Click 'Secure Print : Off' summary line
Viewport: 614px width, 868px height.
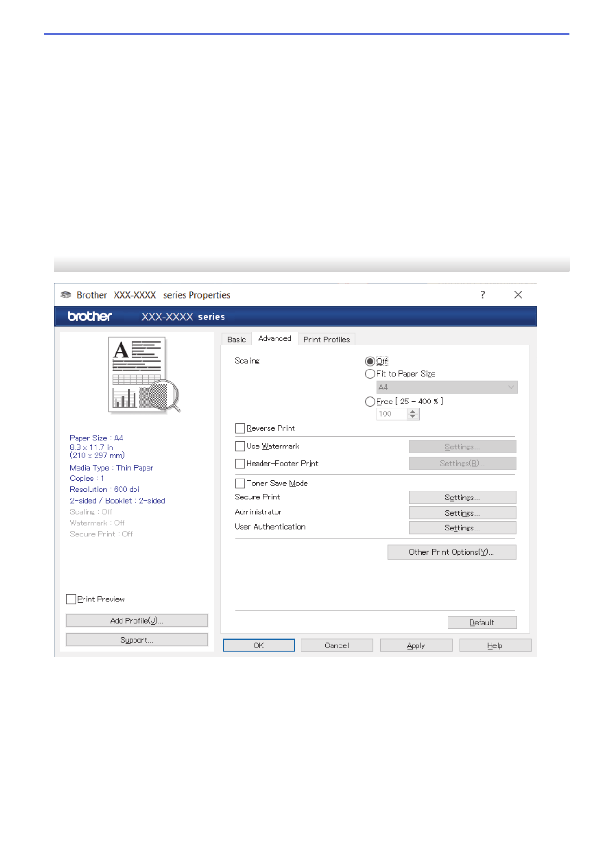click(101, 534)
